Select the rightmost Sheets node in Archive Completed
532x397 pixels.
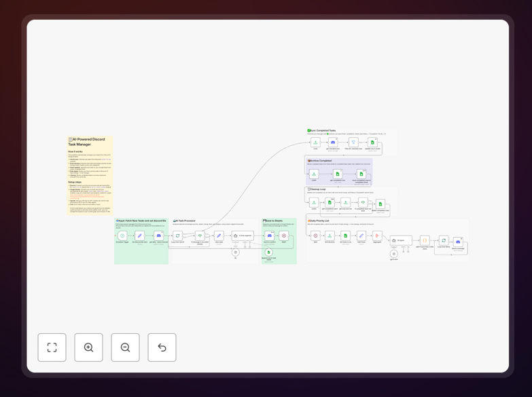coord(361,174)
